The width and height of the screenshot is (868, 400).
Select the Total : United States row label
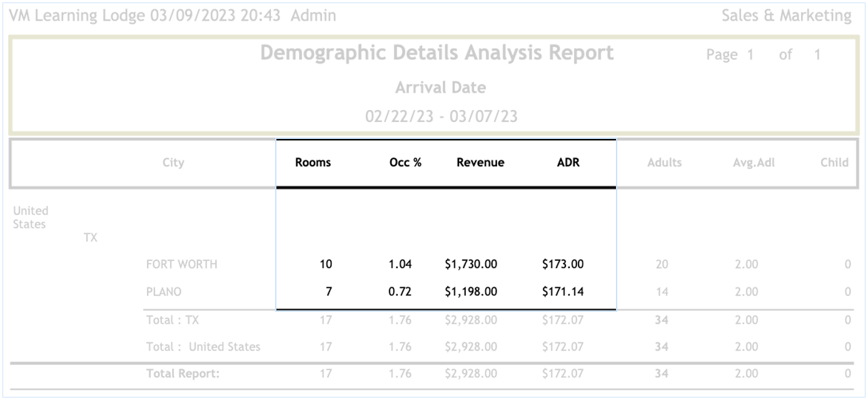(x=203, y=347)
